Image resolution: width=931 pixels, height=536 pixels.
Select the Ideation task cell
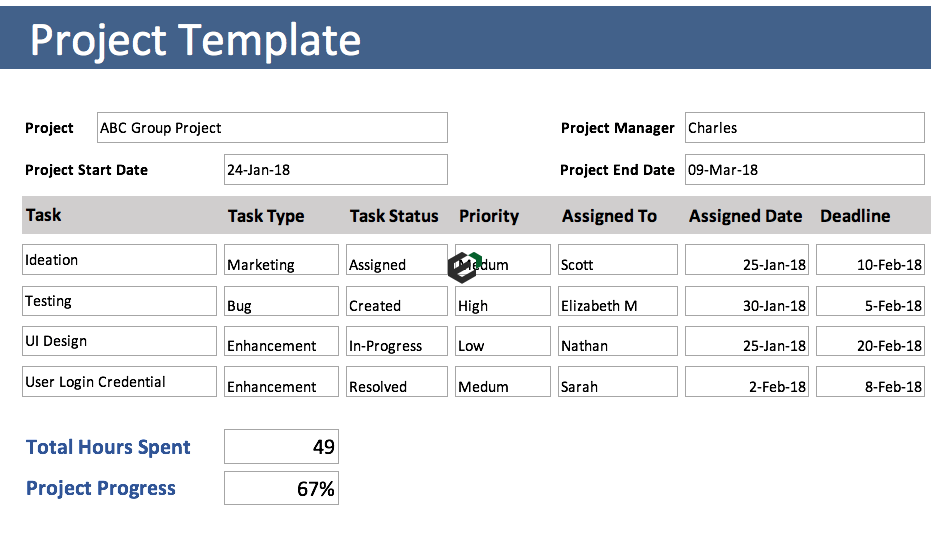click(119, 260)
